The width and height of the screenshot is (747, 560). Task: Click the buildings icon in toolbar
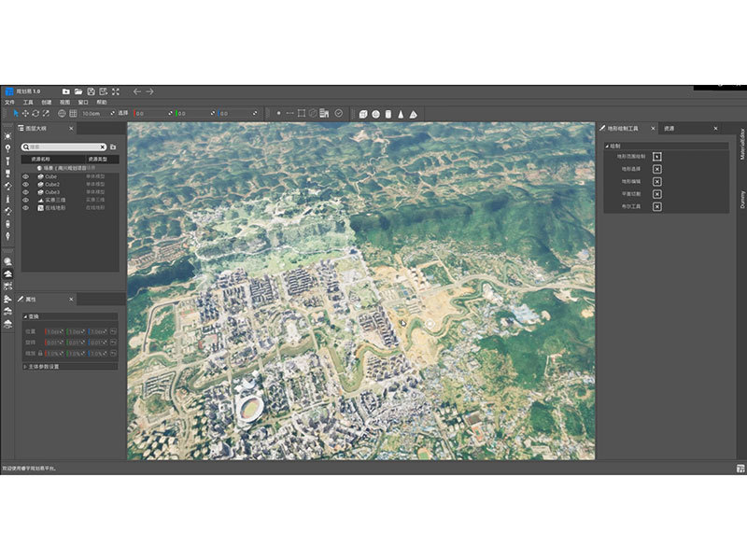324,113
